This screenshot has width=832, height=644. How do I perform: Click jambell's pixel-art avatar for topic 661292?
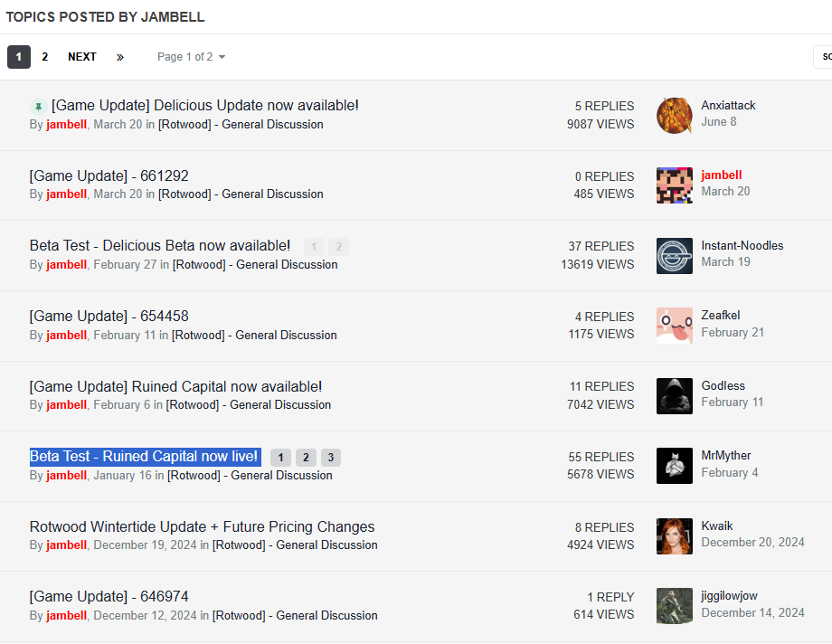coord(674,185)
